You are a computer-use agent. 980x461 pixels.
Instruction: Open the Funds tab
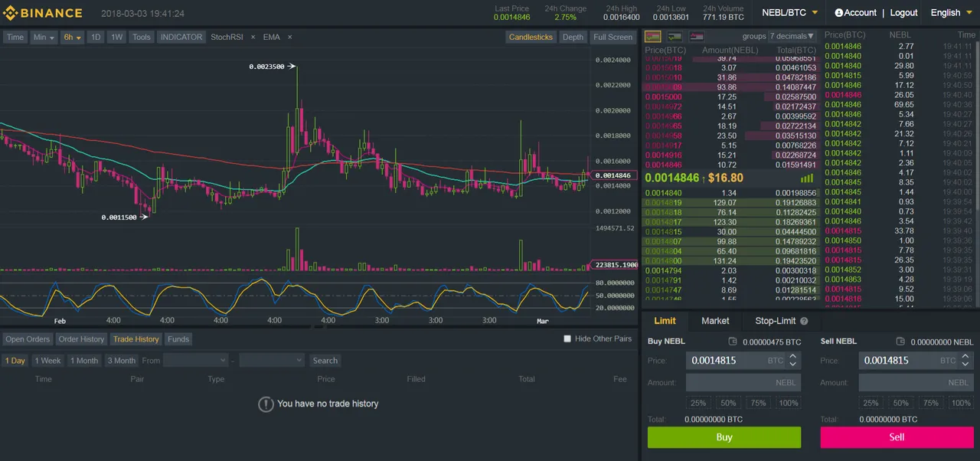[x=178, y=339]
